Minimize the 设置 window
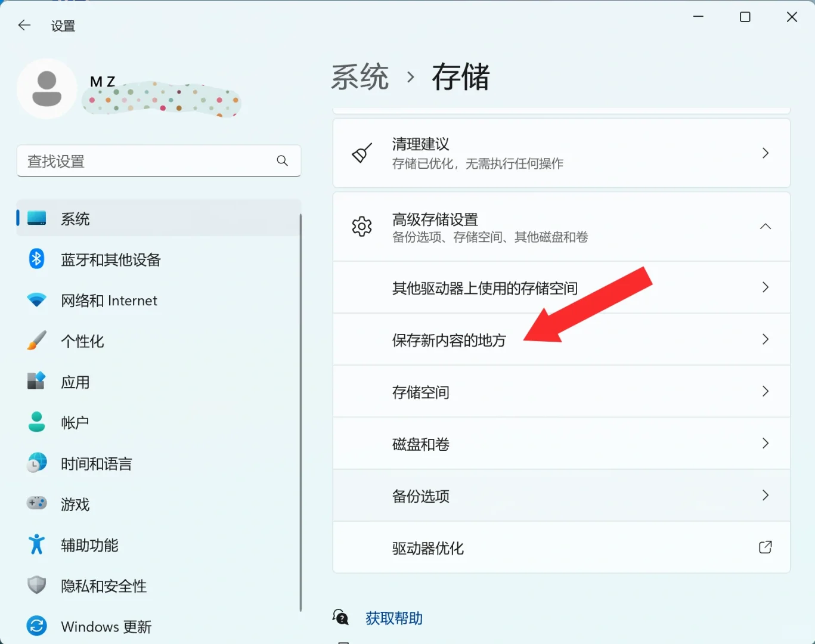The height and width of the screenshot is (644, 815). point(698,17)
